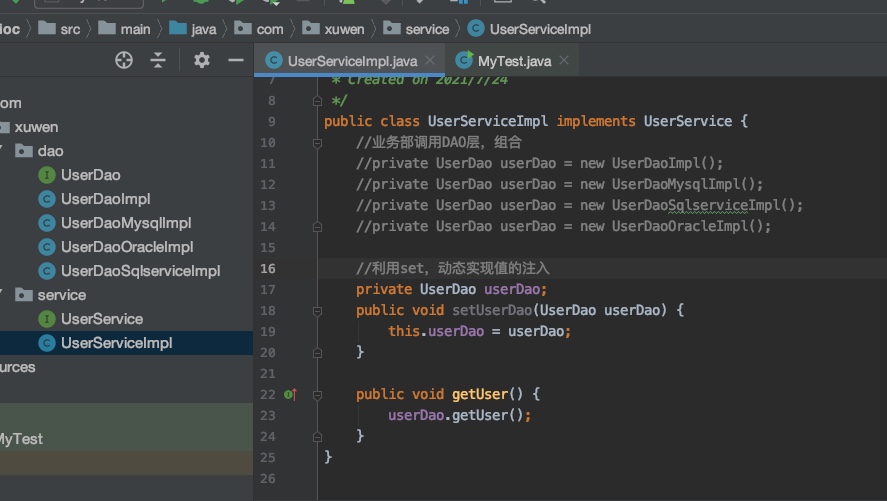Select the UserServiceImpl.java editor tab
The image size is (887, 501).
coord(351,61)
